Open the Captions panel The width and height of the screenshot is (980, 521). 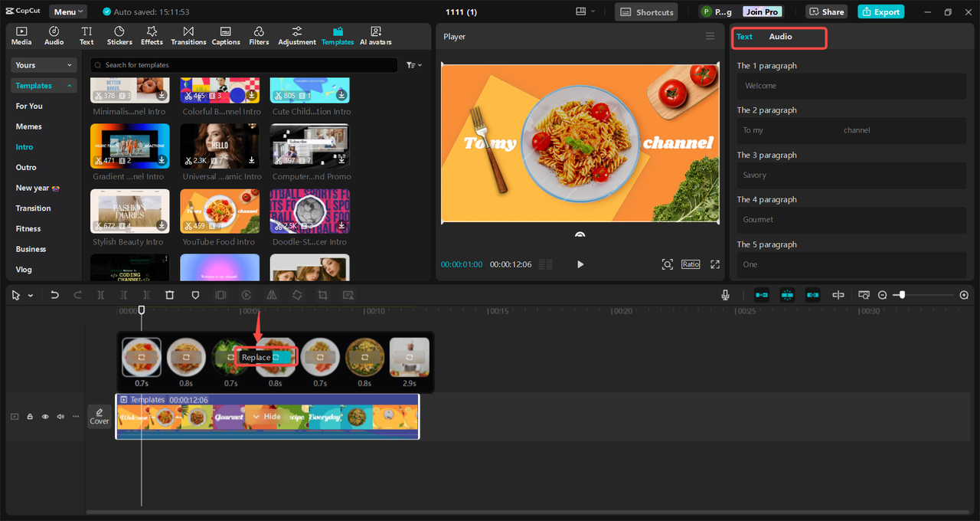coord(226,35)
